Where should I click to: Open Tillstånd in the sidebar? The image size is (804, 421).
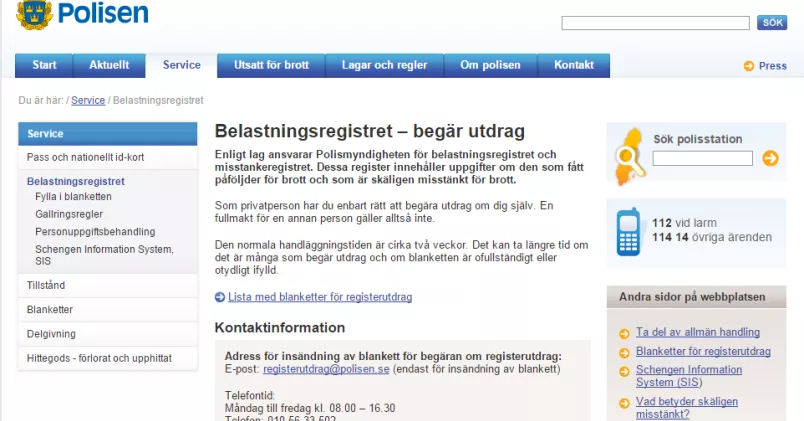[x=108, y=286]
